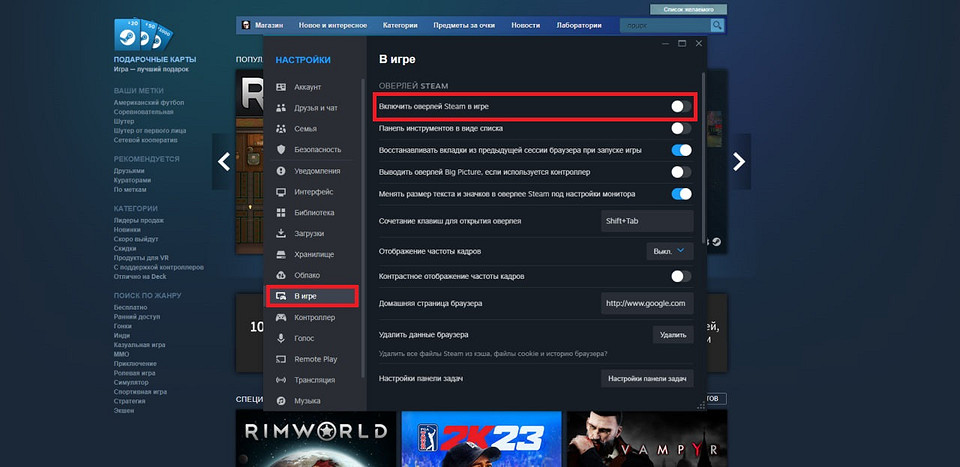
Task: Open the Library settings section
Action: (314, 213)
